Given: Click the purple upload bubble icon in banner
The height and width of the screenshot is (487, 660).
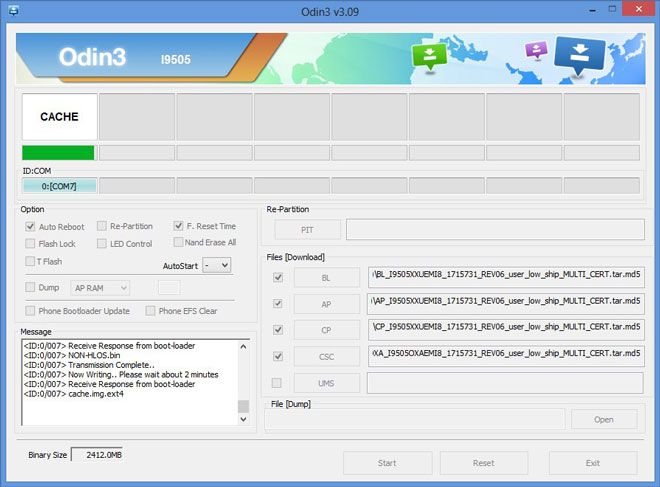Looking at the screenshot, I should (536, 50).
